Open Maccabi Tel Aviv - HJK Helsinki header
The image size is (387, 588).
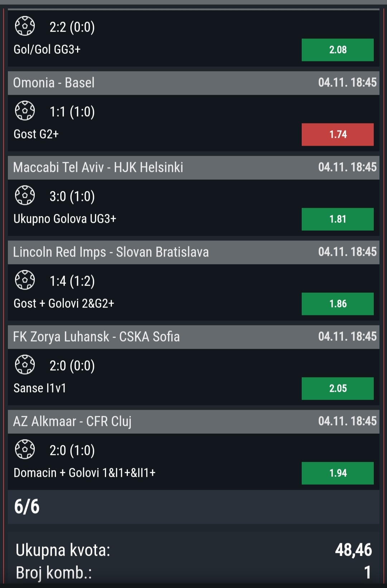193,168
